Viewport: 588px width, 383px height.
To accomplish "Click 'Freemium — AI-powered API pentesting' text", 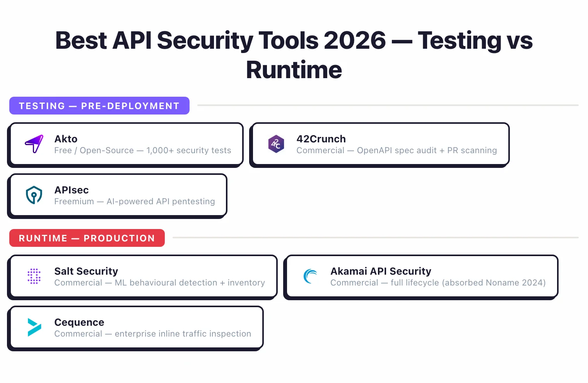I will pos(135,202).
